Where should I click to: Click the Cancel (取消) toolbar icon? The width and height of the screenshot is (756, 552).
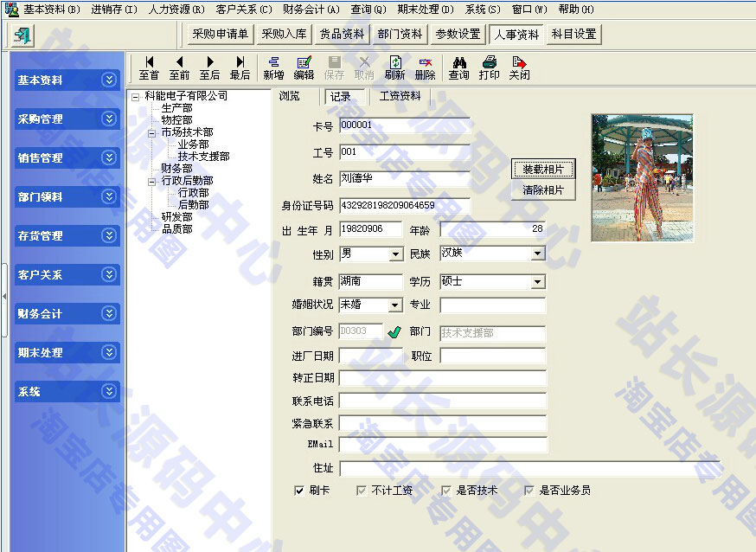364,68
